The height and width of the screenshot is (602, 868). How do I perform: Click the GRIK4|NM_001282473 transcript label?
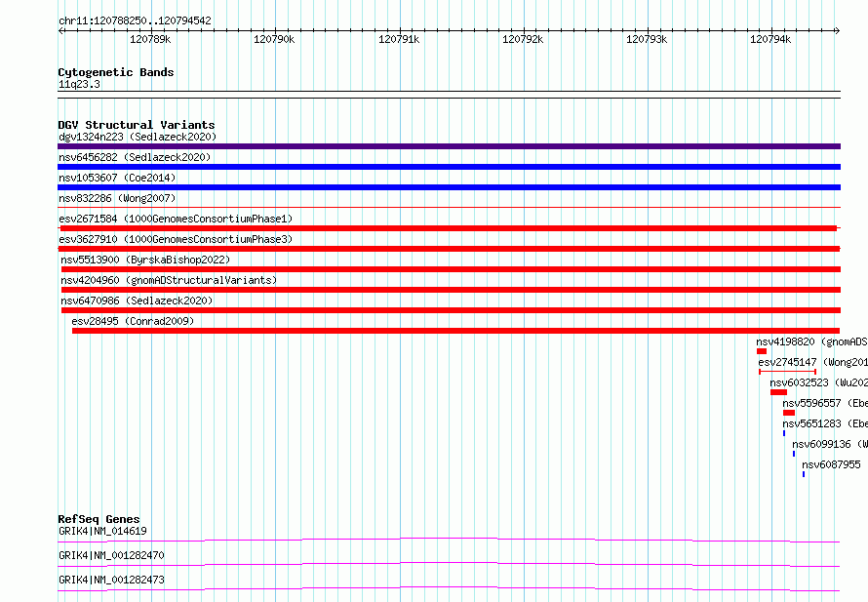[x=111, y=580]
